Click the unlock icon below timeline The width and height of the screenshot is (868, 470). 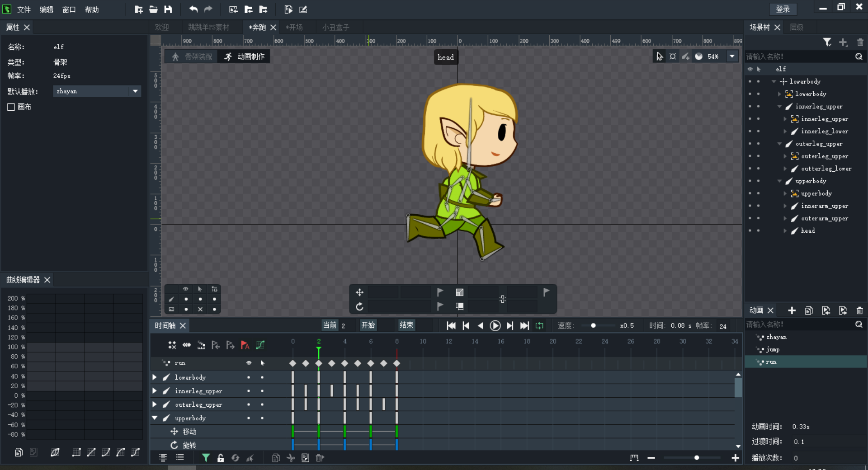pos(221,458)
